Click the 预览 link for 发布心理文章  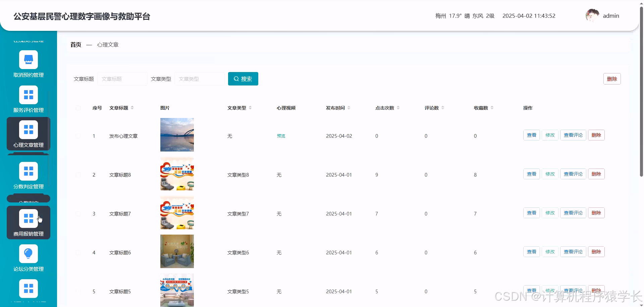coord(281,136)
